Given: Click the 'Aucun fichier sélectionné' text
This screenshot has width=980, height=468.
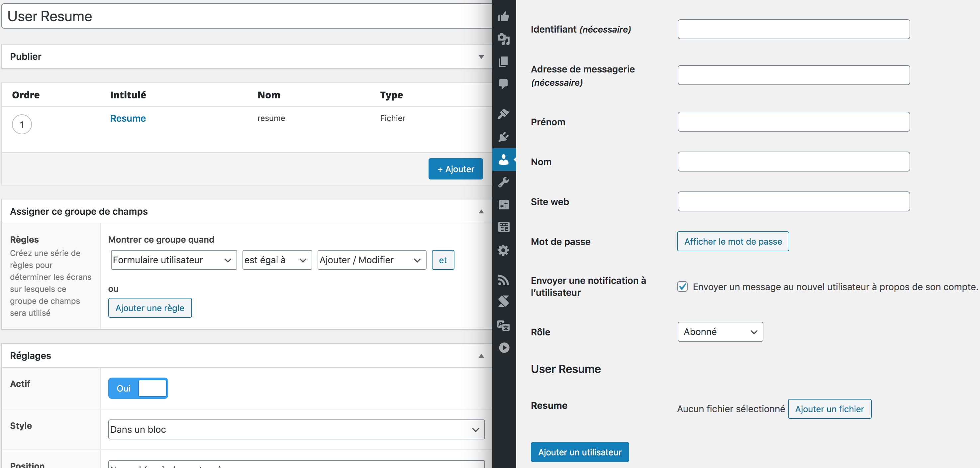Looking at the screenshot, I should [x=731, y=409].
